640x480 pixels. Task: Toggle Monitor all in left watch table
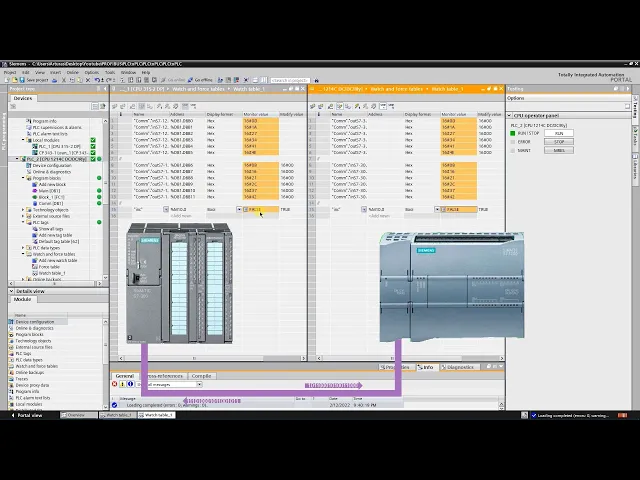coord(185,106)
